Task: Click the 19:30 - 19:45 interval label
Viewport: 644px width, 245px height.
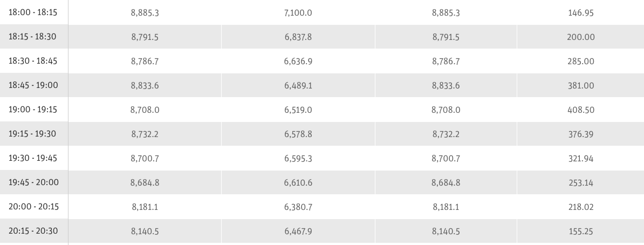Action: (33, 158)
